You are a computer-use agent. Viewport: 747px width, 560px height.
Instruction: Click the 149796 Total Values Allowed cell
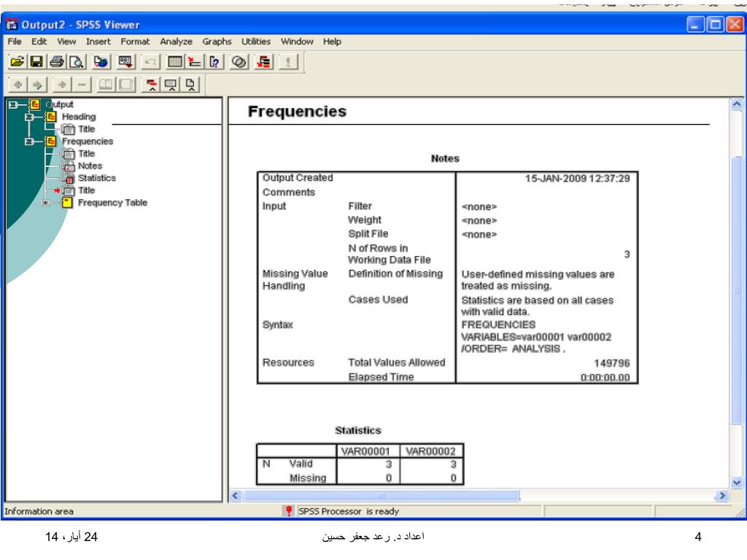click(612, 363)
